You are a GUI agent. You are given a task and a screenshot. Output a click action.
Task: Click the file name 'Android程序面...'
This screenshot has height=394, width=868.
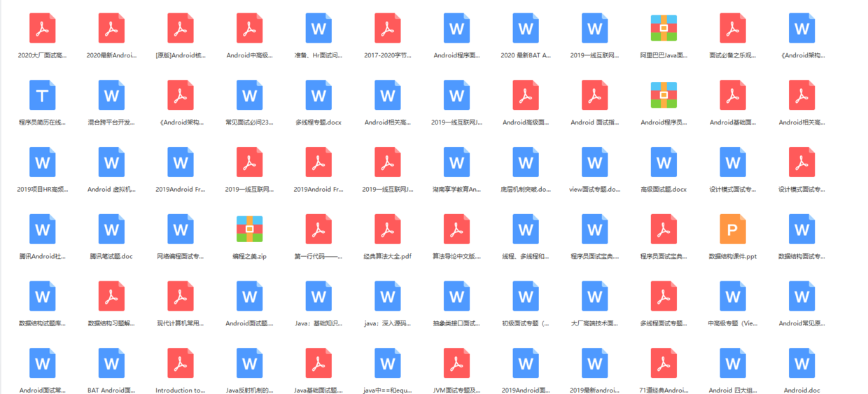coord(456,55)
